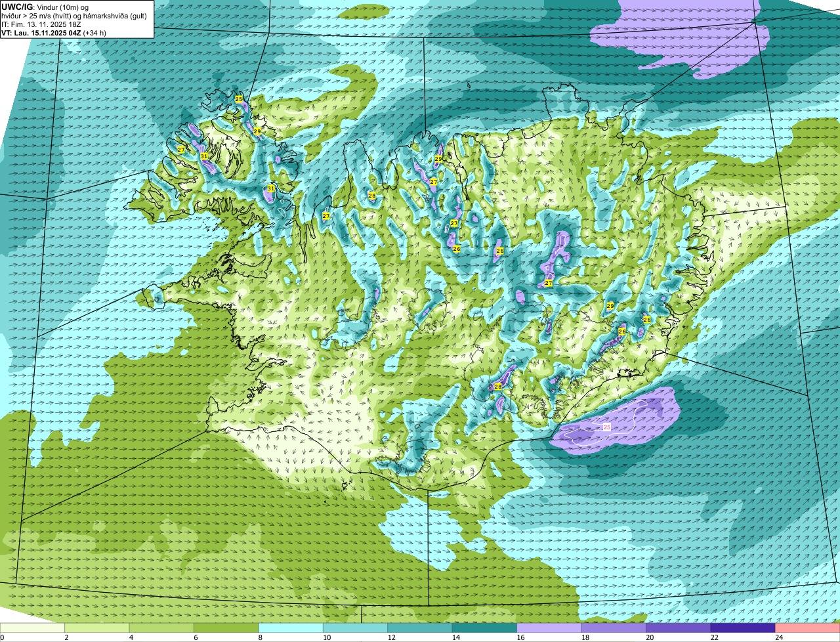The image size is (840, 642).
Task: Select the 6–8 m/s green legend swatch
Action: (226, 628)
